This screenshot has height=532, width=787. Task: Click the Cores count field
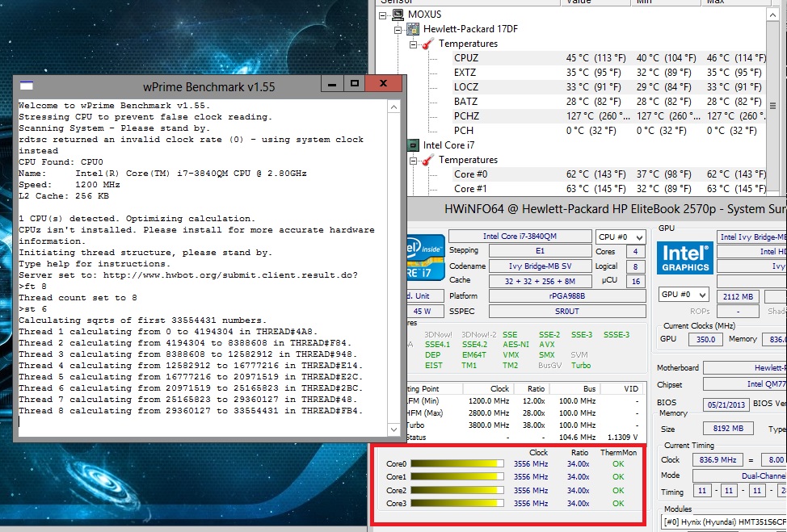click(x=635, y=252)
